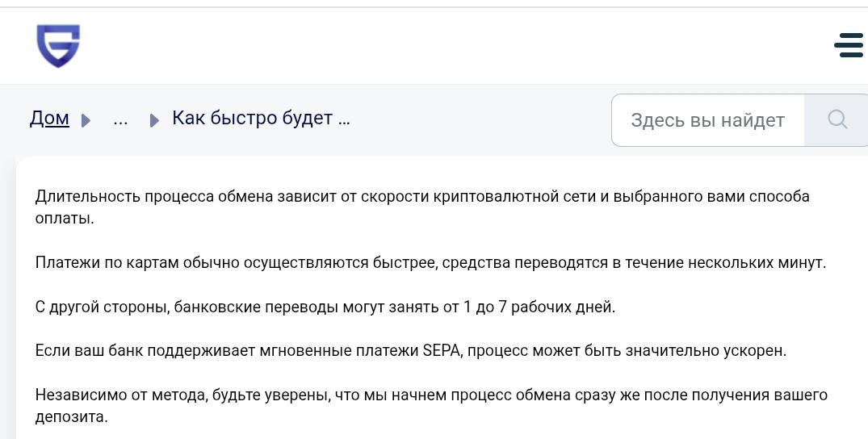Click the word "оплаты" in the first paragraph
The width and height of the screenshot is (868, 439).
(65, 219)
